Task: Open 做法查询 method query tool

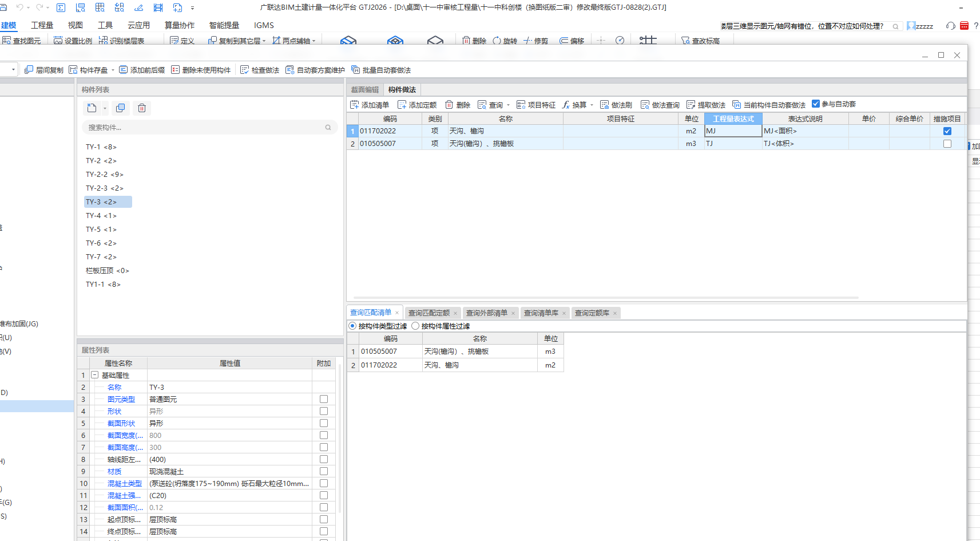Action: pyautogui.click(x=660, y=105)
